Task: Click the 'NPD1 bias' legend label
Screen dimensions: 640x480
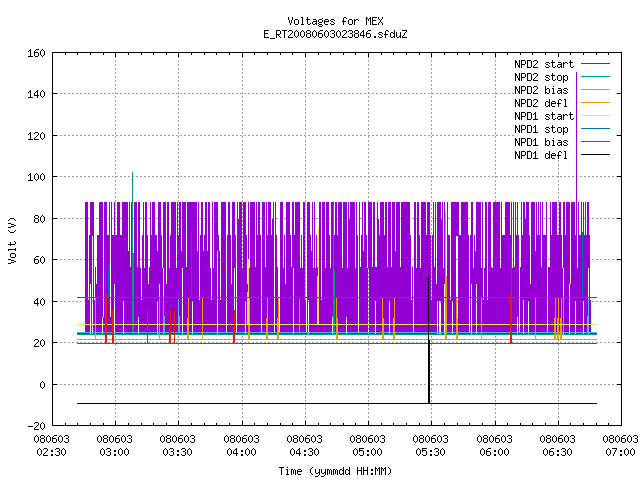Action: pyautogui.click(x=541, y=142)
